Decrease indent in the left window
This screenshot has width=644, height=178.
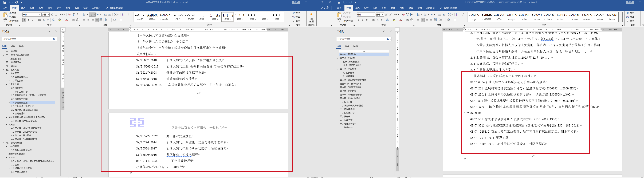pos(105,14)
